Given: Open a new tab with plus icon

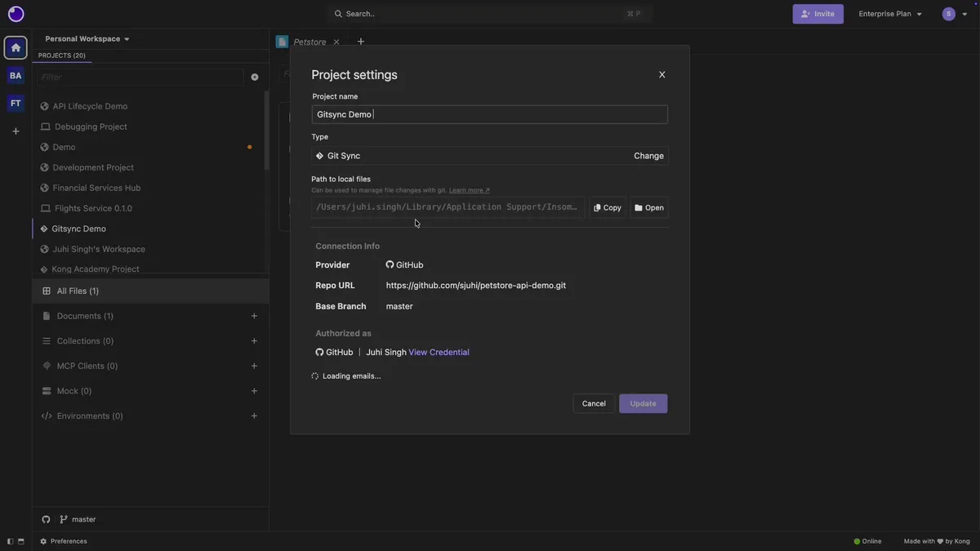Looking at the screenshot, I should click(361, 42).
